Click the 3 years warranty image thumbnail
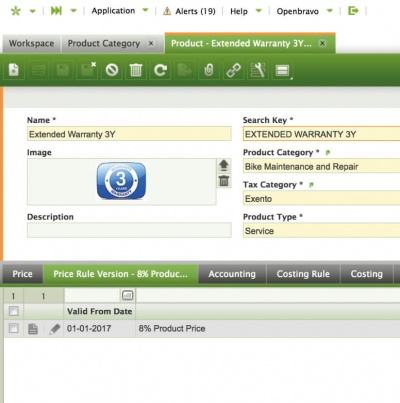 [x=121, y=181]
